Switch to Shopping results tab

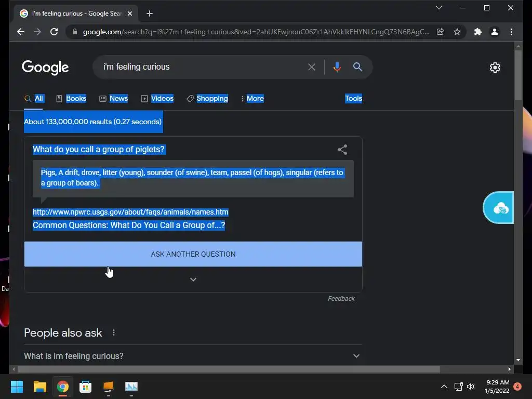coord(207,98)
